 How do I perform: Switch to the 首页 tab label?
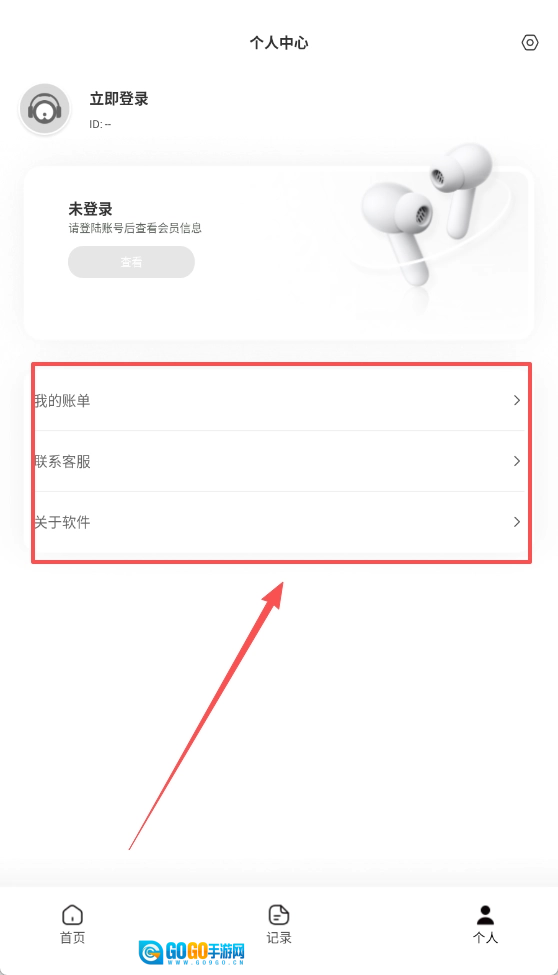click(x=73, y=938)
